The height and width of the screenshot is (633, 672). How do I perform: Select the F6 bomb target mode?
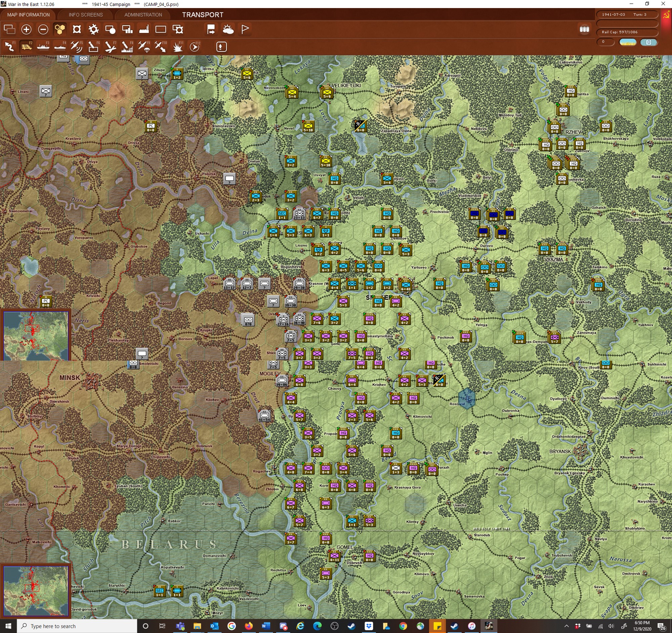coord(94,46)
